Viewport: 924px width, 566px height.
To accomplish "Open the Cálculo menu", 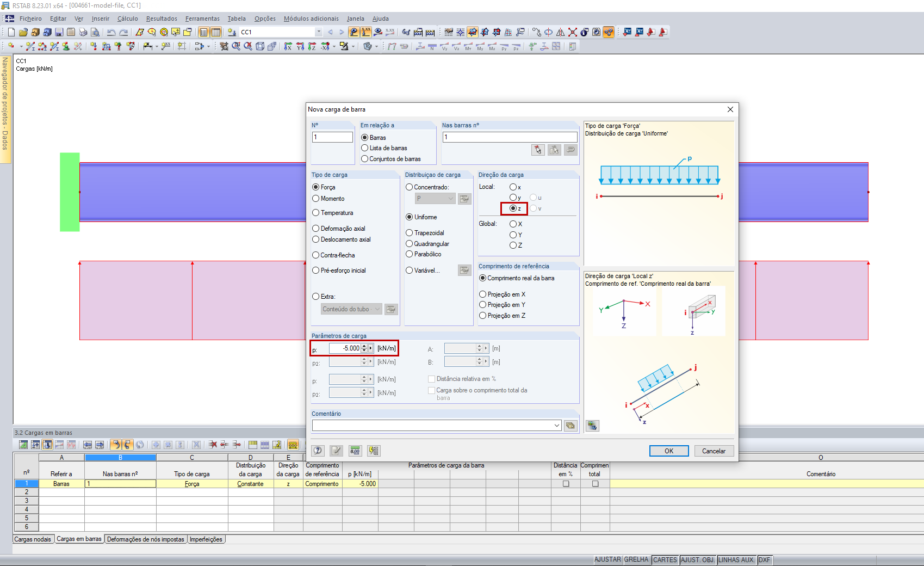I will [128, 19].
